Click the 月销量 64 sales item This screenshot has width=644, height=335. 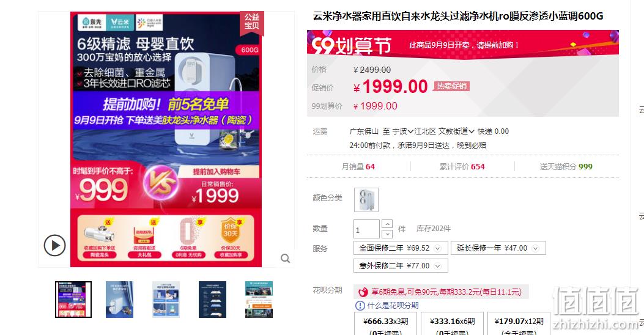358,167
